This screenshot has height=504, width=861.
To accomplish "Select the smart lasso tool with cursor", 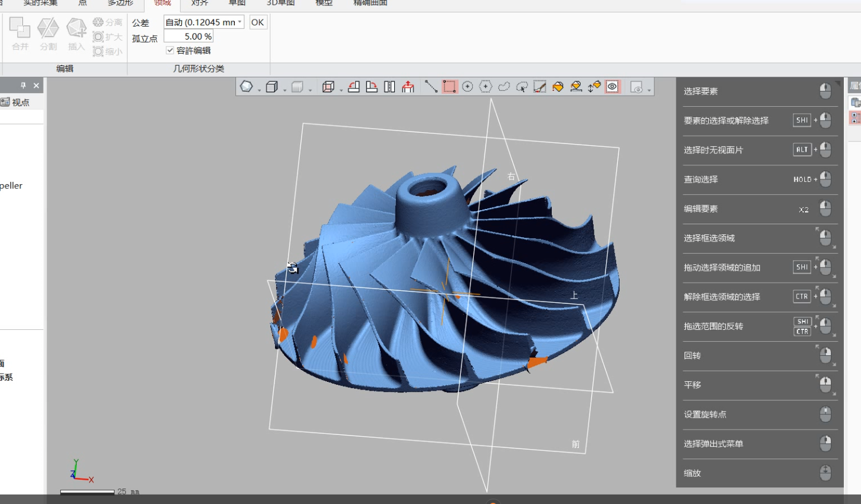I will 522,87.
